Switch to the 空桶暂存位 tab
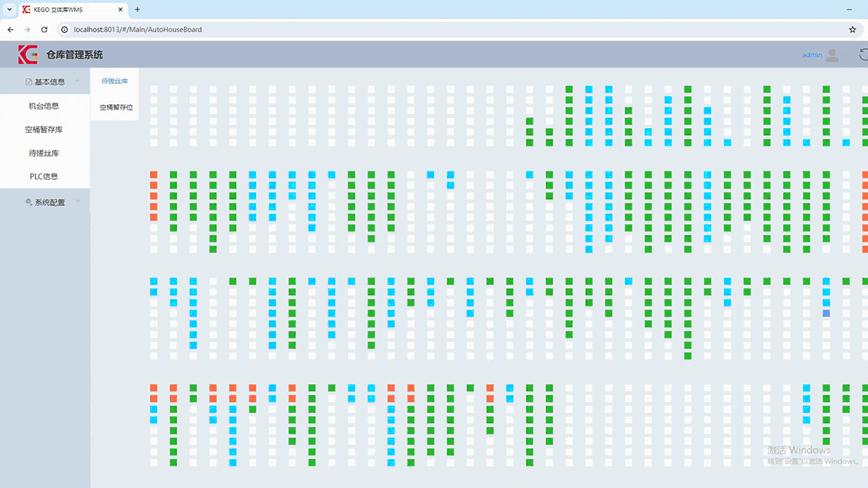This screenshot has width=868, height=488. pyautogui.click(x=116, y=107)
